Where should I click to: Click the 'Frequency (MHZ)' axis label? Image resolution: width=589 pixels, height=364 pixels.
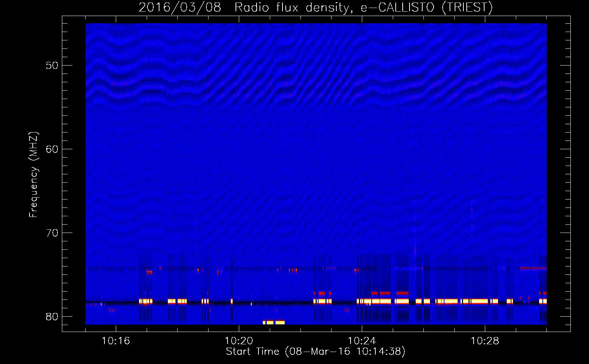[x=33, y=175]
